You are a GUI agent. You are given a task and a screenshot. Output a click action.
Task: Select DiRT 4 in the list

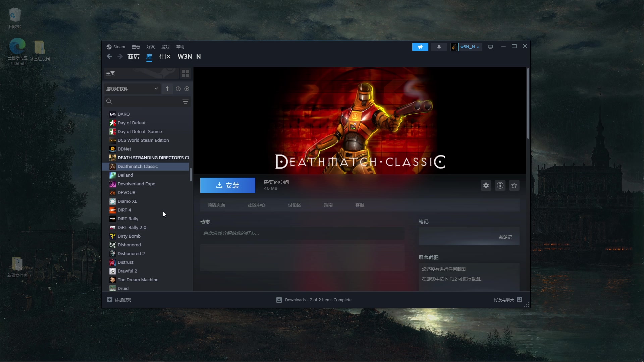pyautogui.click(x=146, y=210)
